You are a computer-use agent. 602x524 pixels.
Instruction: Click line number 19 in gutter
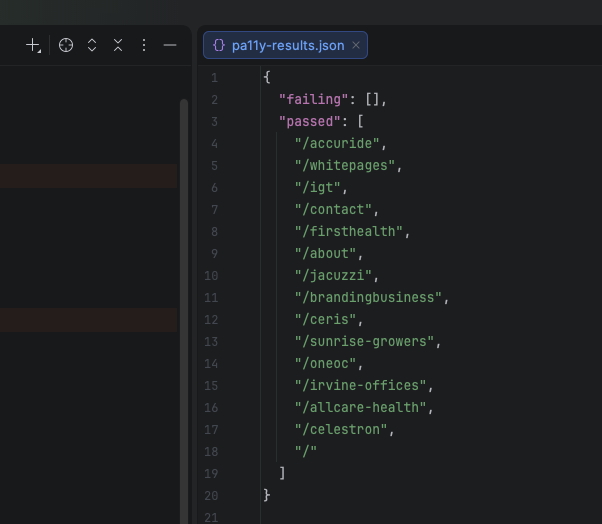coord(211,474)
